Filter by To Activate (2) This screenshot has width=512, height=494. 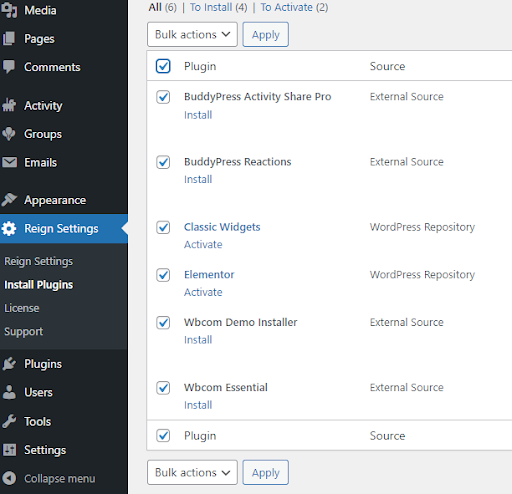click(x=294, y=7)
